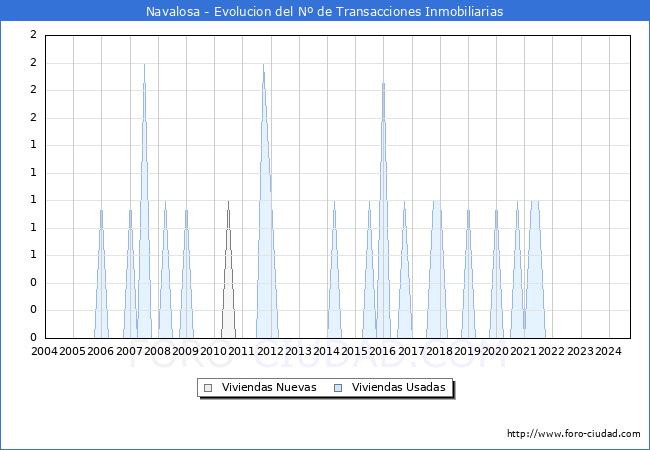Click the 2005 x-axis label
This screenshot has height=450, width=650.
[x=73, y=351]
